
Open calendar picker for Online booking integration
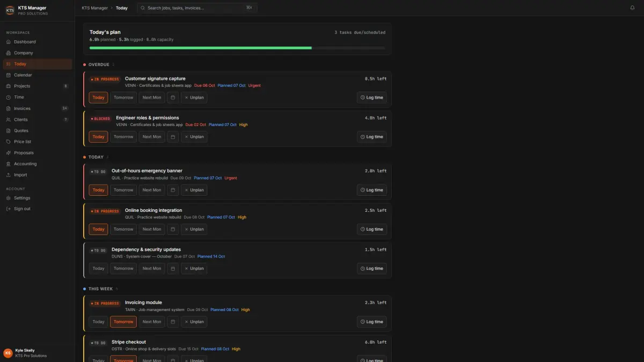pos(173,229)
